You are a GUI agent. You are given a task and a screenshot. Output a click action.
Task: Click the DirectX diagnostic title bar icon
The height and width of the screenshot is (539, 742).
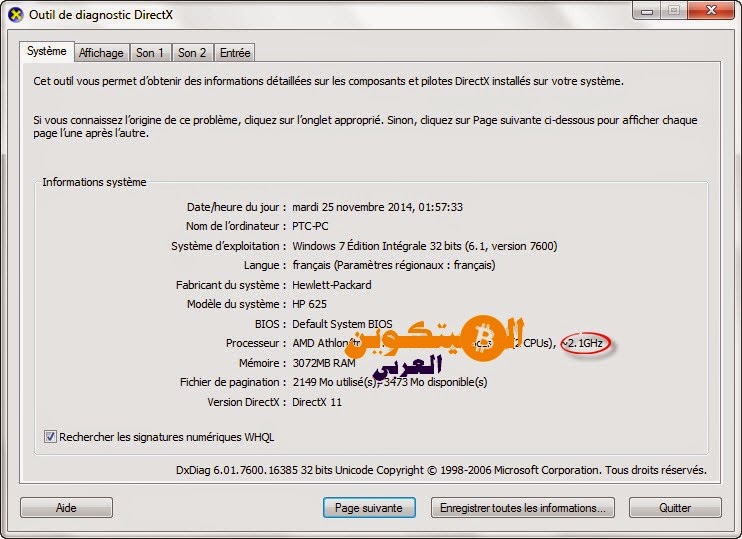click(x=16, y=15)
